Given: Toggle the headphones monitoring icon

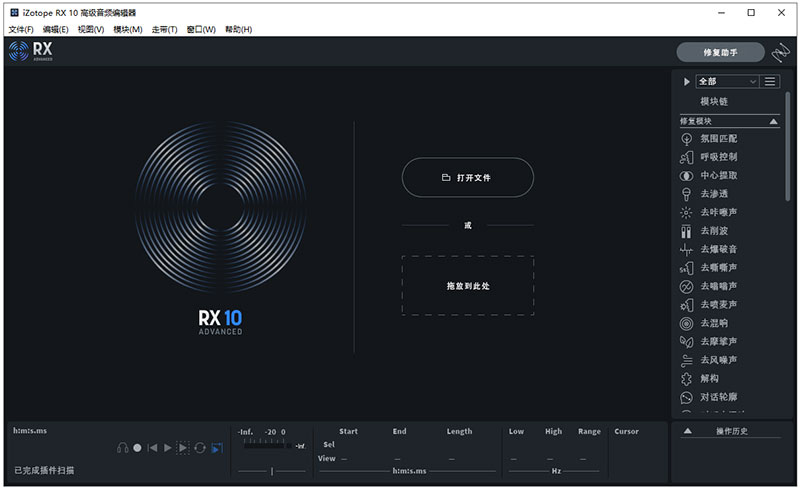Looking at the screenshot, I should 122,448.
